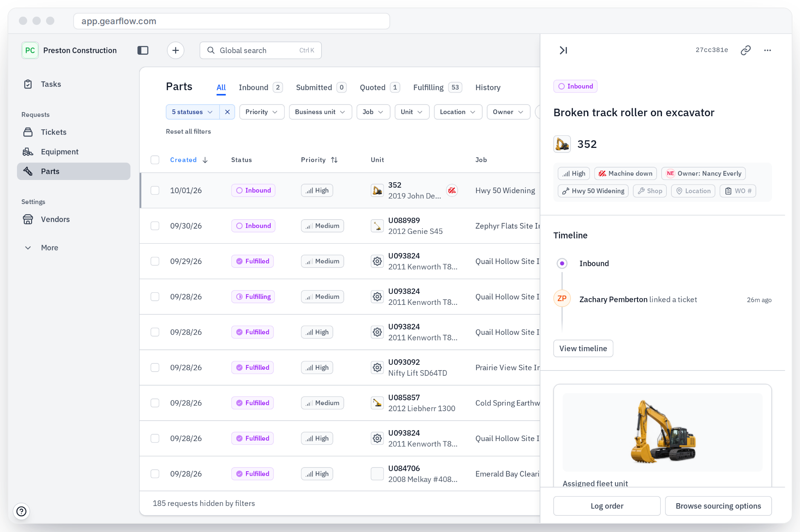Check the box for the 10/01/26 row
This screenshot has height=532, width=800.
coord(155,191)
